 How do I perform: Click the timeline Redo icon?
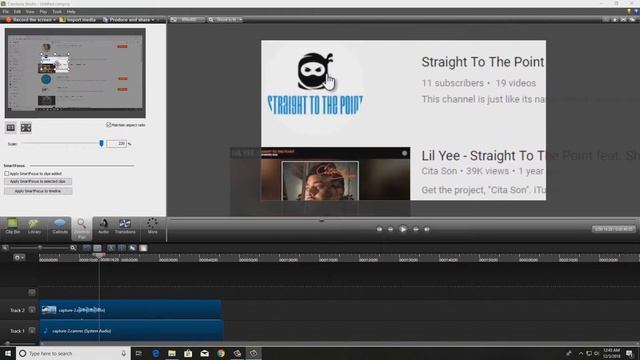[x=97, y=247]
